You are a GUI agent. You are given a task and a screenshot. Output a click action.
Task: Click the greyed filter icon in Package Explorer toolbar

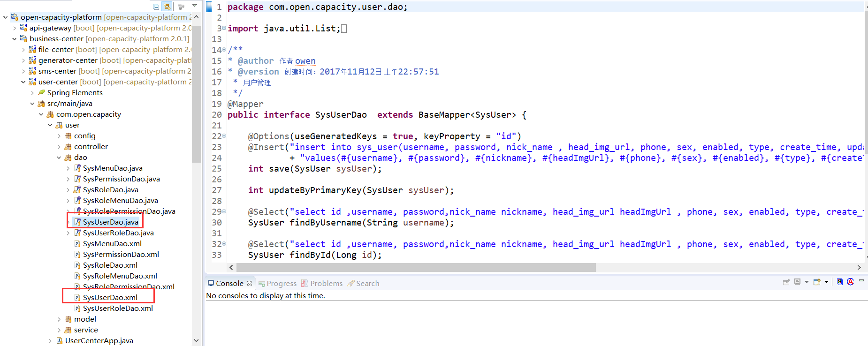pos(181,7)
